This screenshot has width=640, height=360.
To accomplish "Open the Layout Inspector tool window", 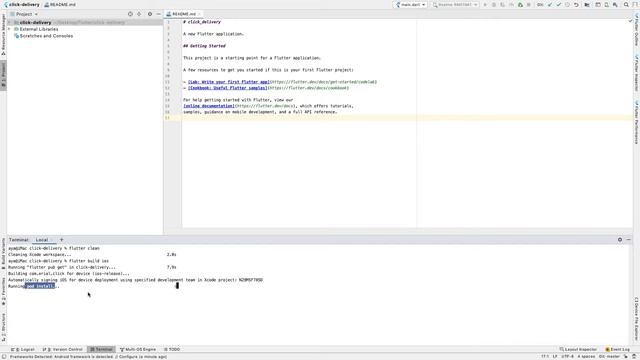I will pos(578,349).
